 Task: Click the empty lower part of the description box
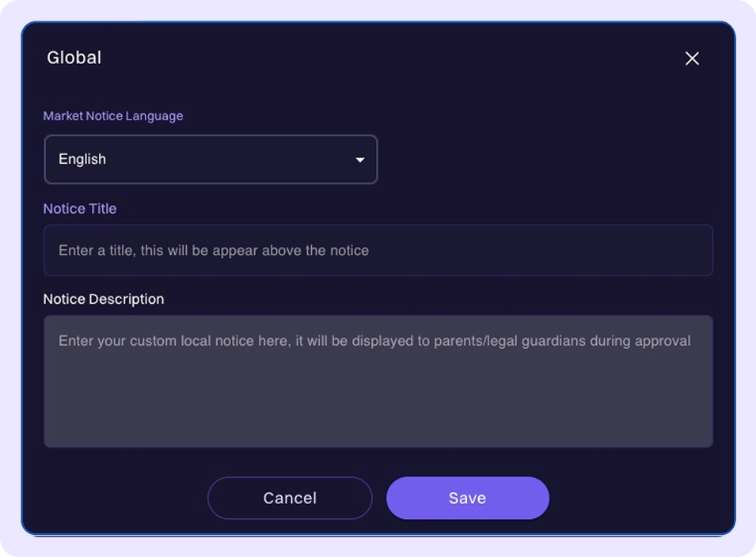(378, 411)
